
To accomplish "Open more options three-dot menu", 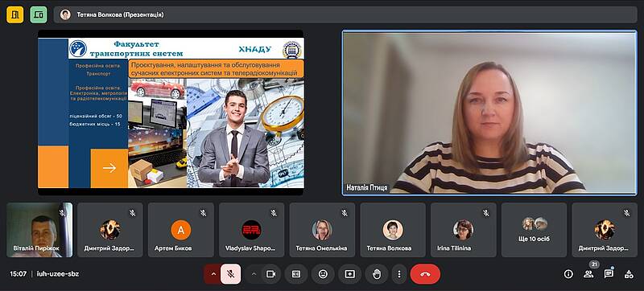I will pyautogui.click(x=398, y=274).
